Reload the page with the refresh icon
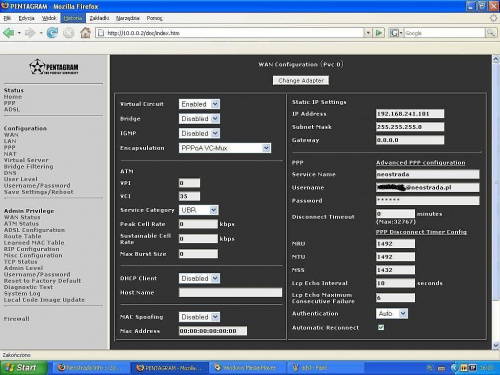 pyautogui.click(x=52, y=33)
